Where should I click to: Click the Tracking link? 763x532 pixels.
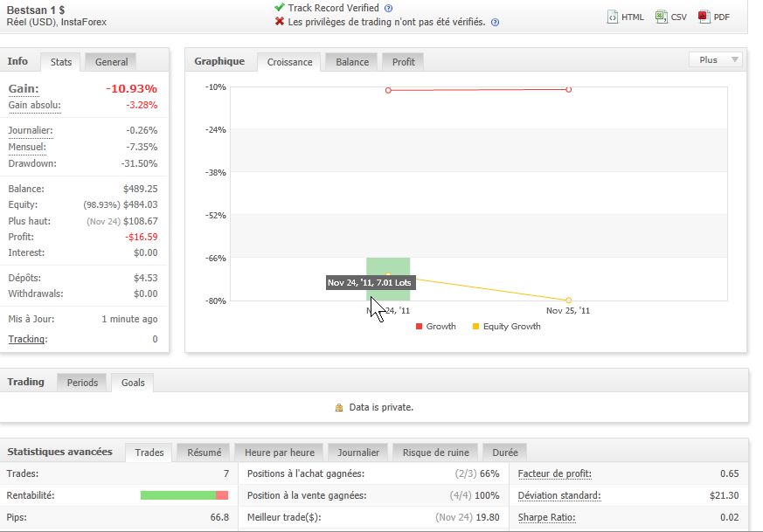(28, 339)
